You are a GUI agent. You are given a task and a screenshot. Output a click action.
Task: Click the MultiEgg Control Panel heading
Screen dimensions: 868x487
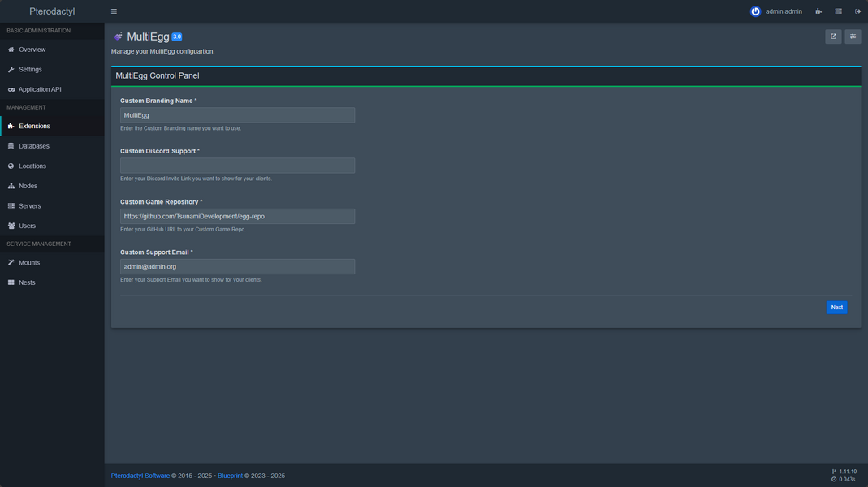coord(158,75)
